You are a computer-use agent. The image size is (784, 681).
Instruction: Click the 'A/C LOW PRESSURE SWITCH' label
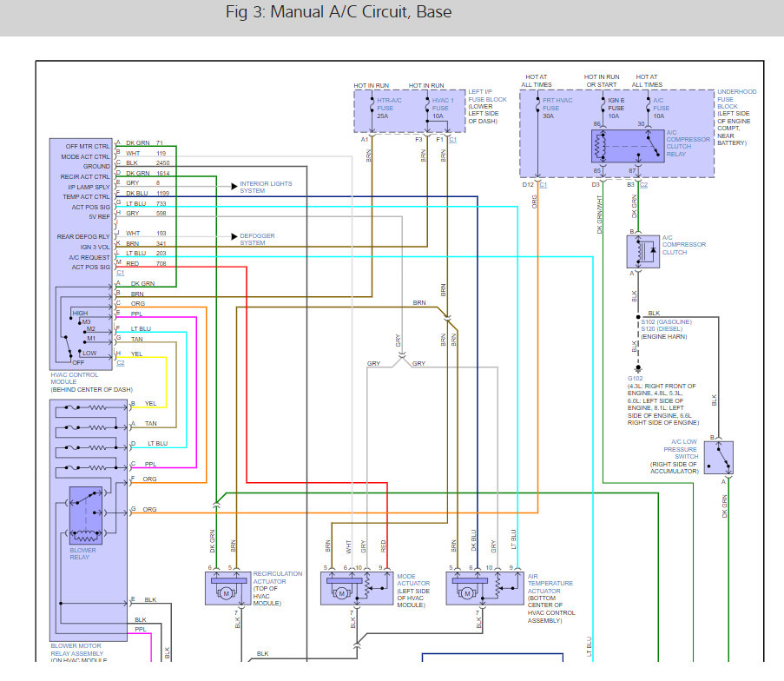pyautogui.click(x=681, y=449)
